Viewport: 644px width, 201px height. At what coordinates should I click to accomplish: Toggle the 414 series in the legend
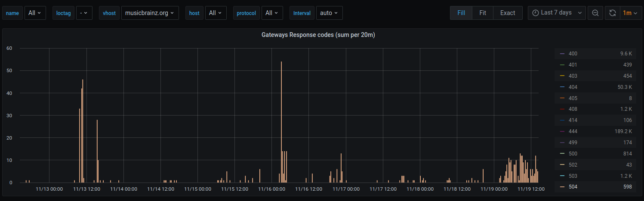(573, 120)
